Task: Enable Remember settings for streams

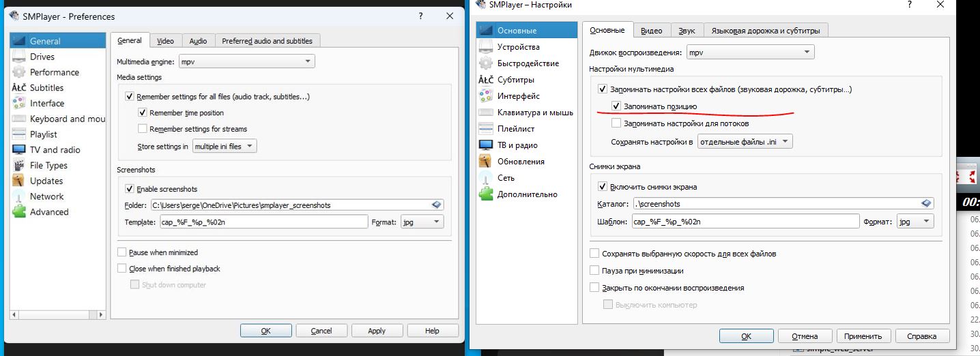Action: point(142,128)
